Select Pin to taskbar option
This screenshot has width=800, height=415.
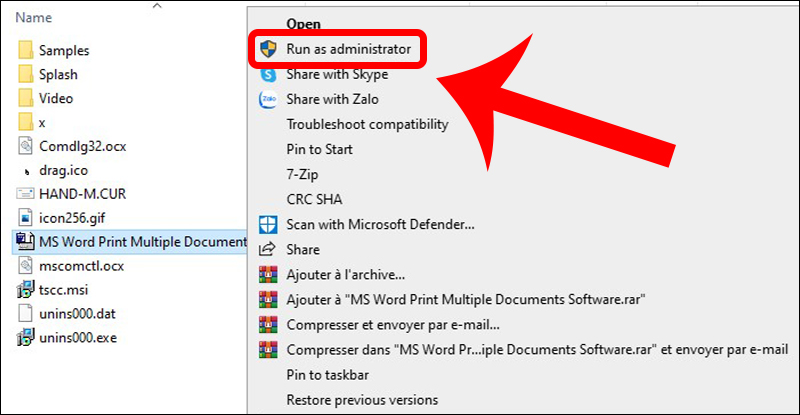pos(328,375)
